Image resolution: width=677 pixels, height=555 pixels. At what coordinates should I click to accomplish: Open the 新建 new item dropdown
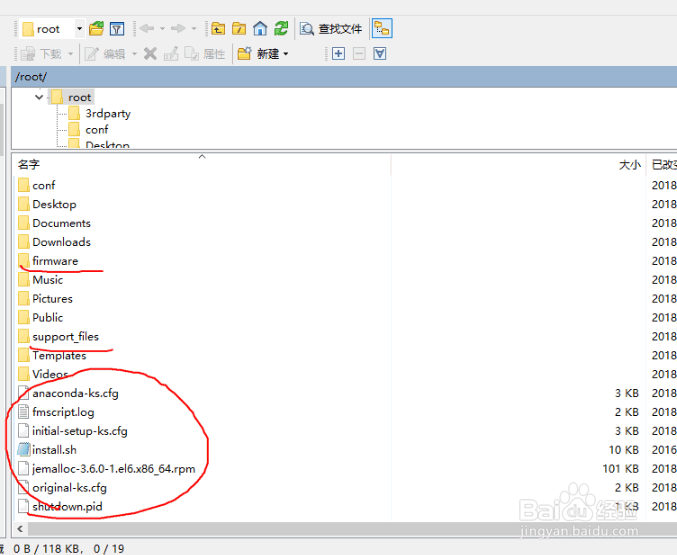click(263, 54)
